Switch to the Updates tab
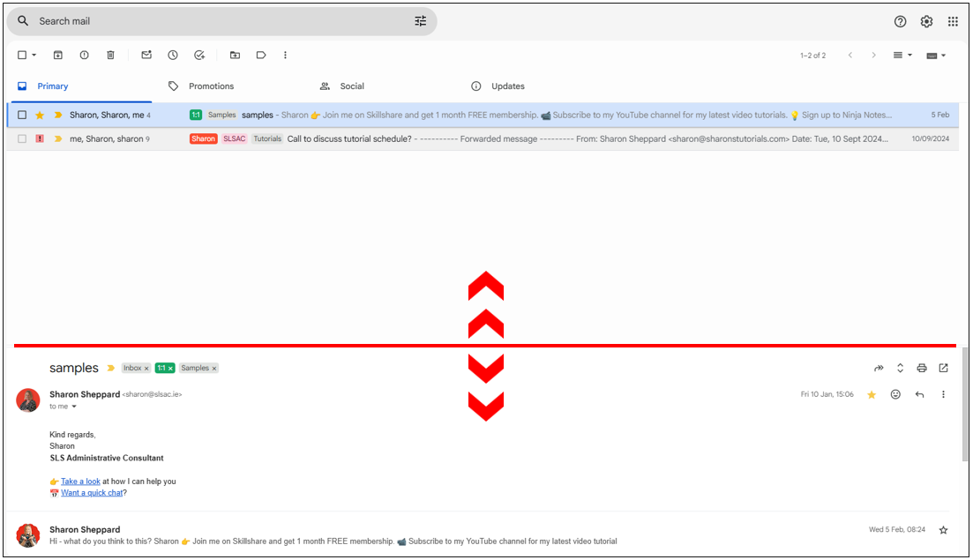This screenshot has height=560, width=973. click(x=507, y=86)
